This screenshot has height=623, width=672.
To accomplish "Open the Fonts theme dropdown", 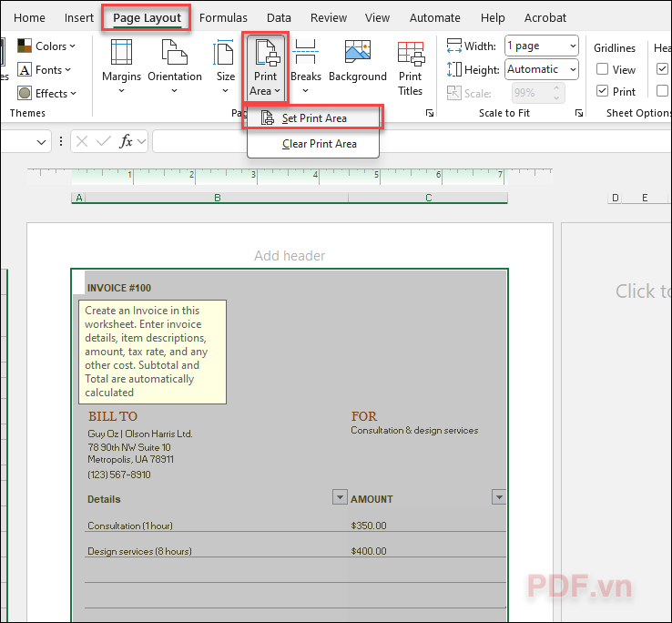I will click(44, 69).
